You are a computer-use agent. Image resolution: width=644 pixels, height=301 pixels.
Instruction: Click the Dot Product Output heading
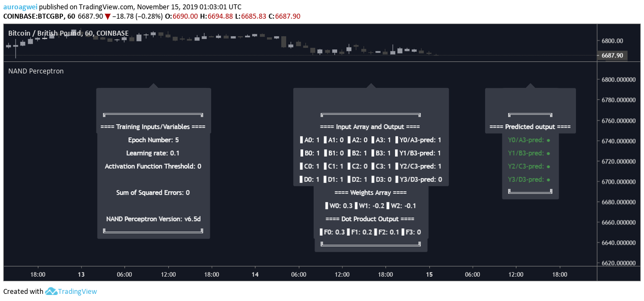(370, 219)
